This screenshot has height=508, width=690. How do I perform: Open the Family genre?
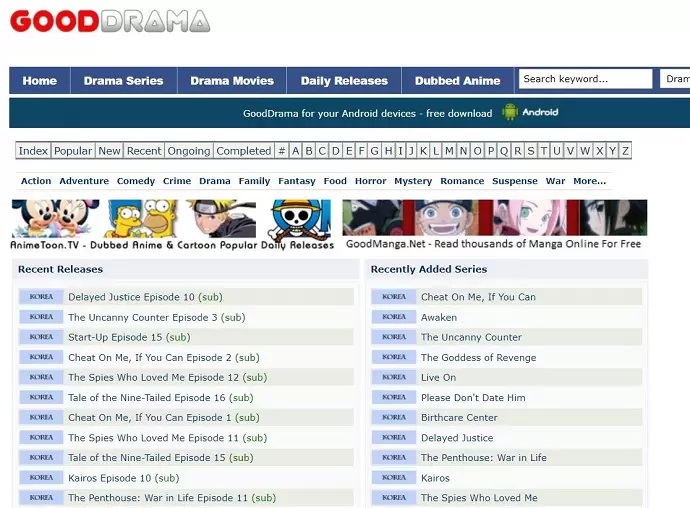[254, 181]
